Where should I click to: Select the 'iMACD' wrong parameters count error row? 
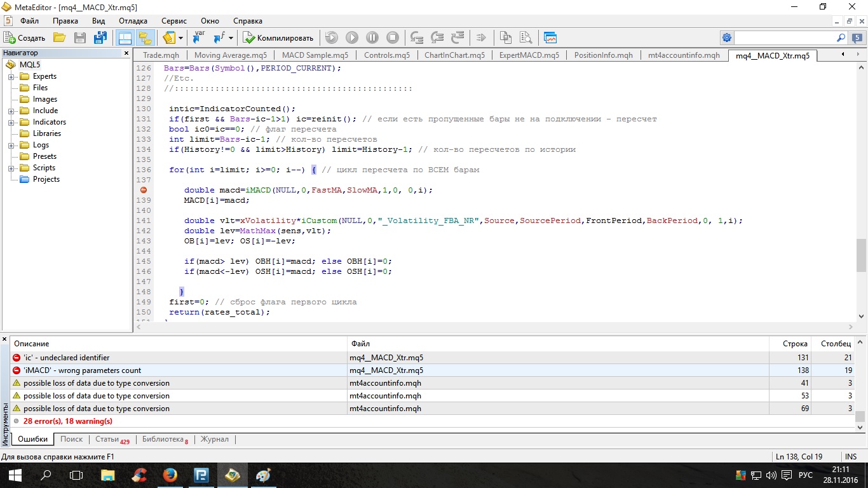[x=433, y=370]
